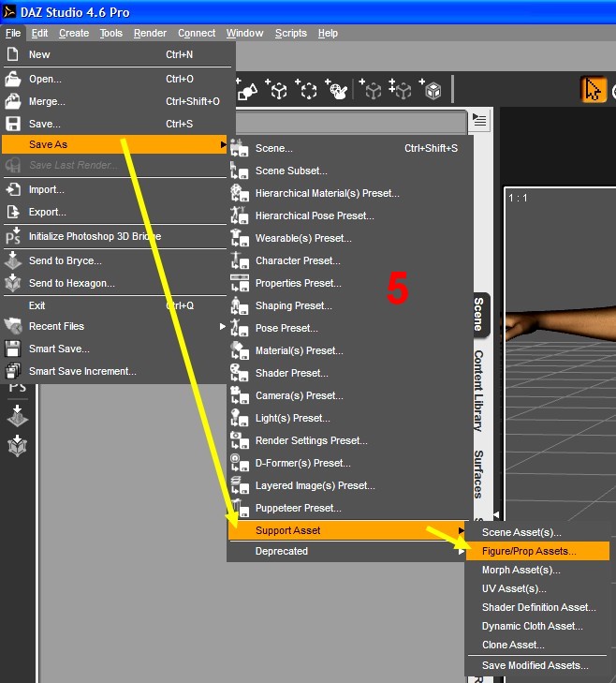Choose UV Asset(s)... menu entry
This screenshot has width=616, height=683.
tap(537, 588)
